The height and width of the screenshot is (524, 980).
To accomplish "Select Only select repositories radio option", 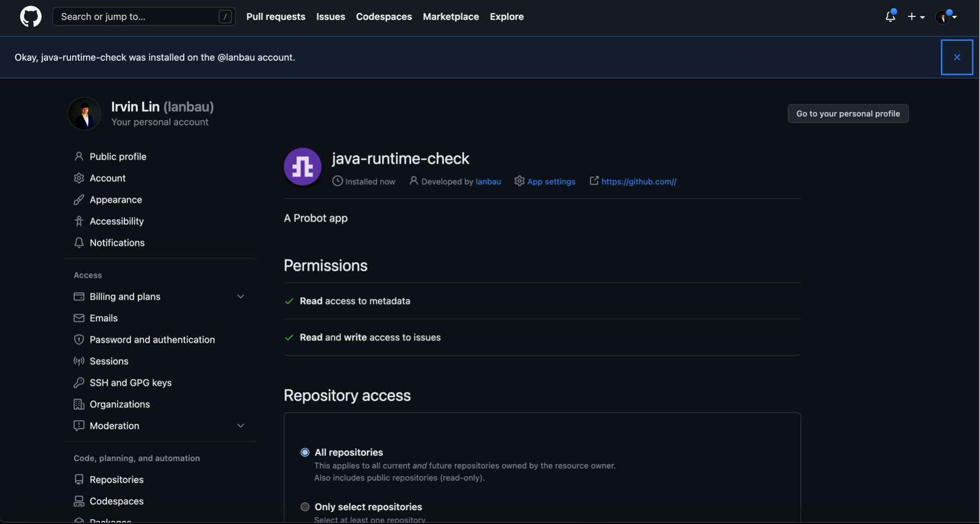I will pyautogui.click(x=305, y=507).
